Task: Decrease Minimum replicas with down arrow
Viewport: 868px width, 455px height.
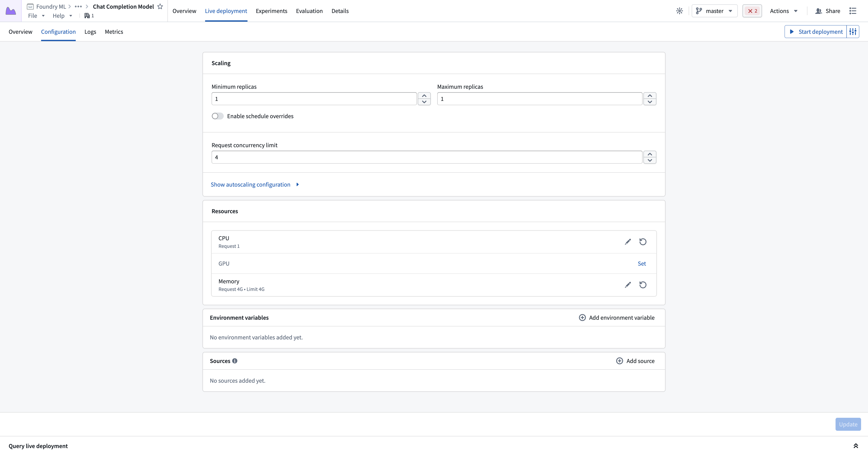Action: pos(424,102)
